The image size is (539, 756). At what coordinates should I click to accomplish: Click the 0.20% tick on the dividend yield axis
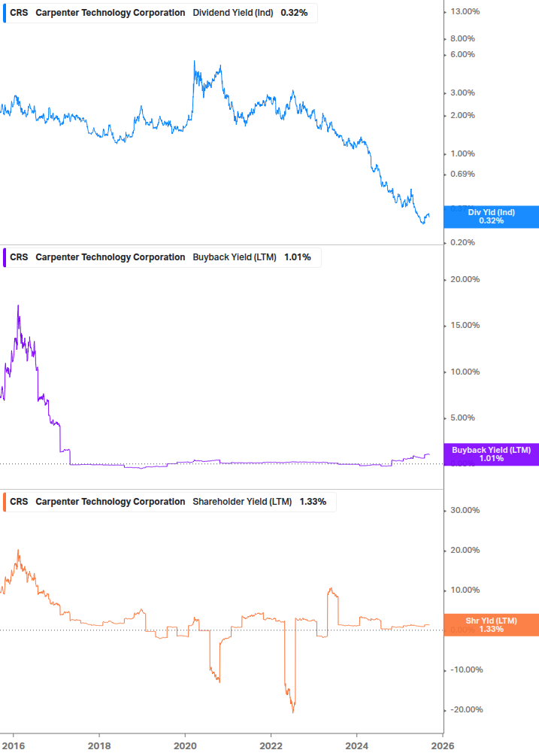click(462, 242)
